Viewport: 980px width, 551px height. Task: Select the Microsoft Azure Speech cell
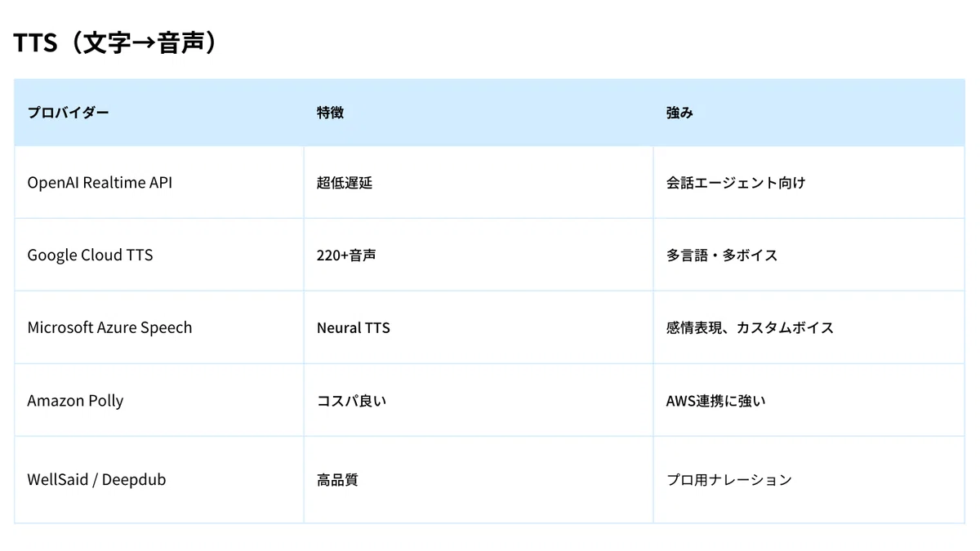(159, 327)
